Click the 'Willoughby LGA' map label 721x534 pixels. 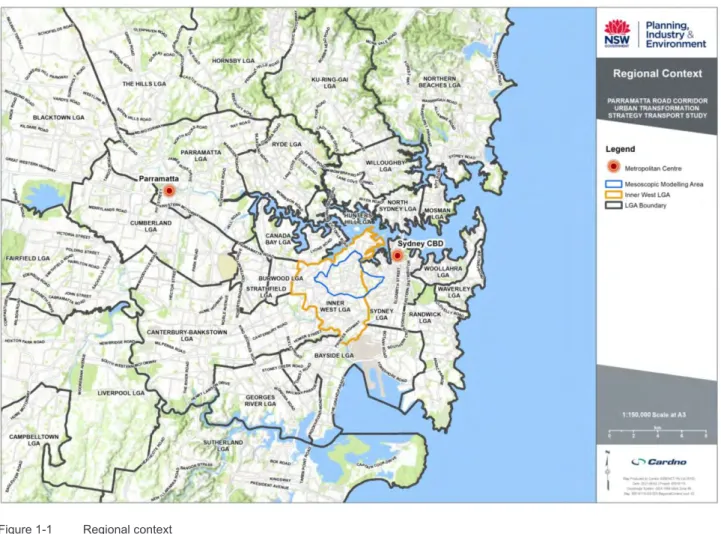coord(385,166)
